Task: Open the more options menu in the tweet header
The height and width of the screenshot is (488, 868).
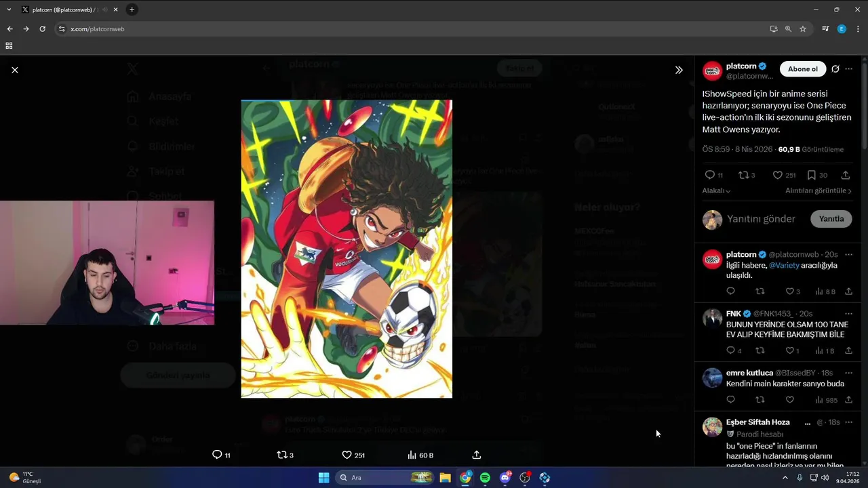Action: 848,69
